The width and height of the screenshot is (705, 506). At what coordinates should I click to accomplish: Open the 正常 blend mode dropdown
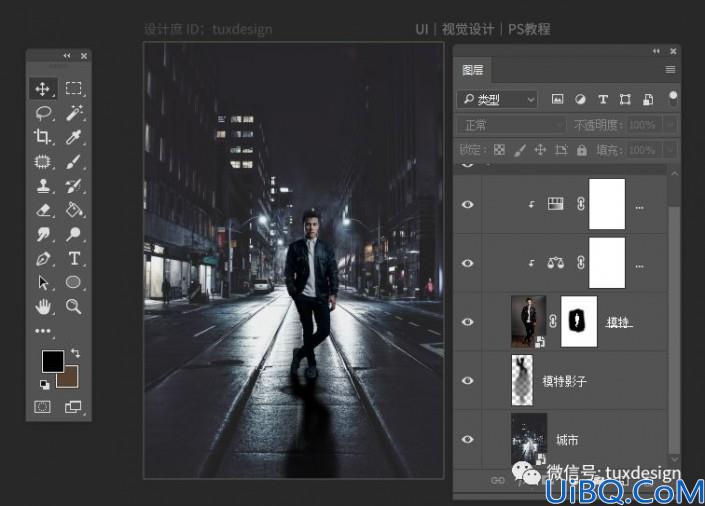point(512,125)
